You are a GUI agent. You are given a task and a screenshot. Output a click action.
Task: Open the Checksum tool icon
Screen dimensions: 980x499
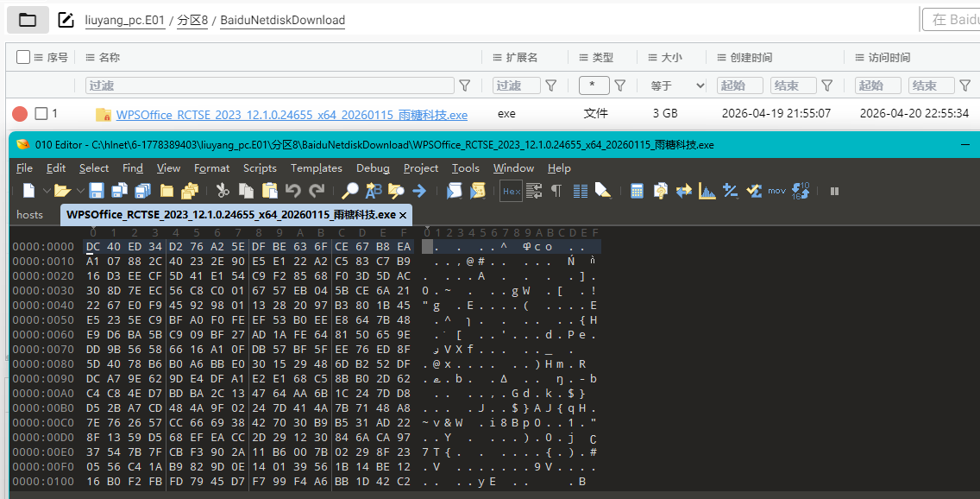pyautogui.click(x=754, y=191)
